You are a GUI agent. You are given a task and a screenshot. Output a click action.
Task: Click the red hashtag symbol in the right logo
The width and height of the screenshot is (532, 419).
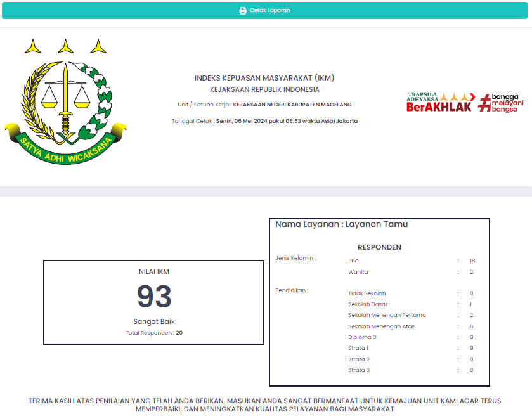(485, 103)
